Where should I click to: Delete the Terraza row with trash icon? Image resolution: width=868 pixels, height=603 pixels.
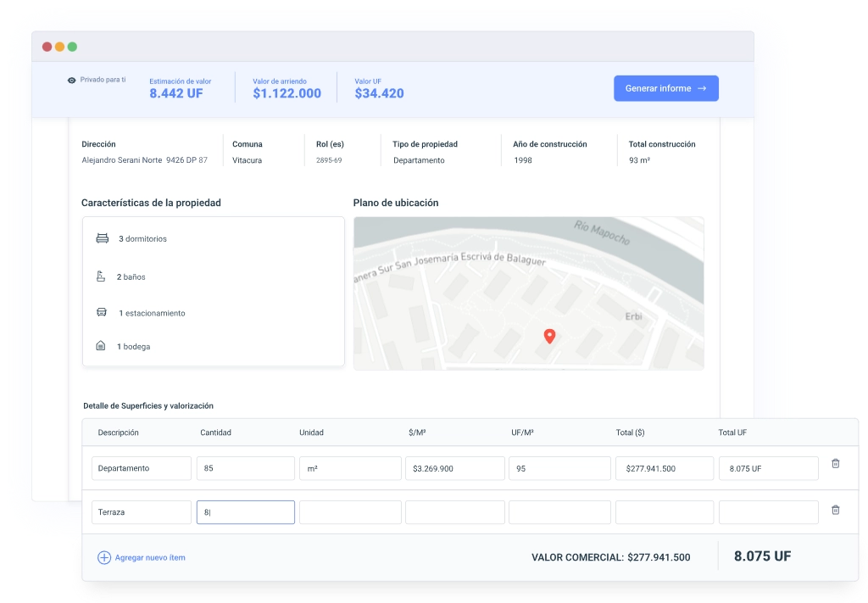coord(835,510)
